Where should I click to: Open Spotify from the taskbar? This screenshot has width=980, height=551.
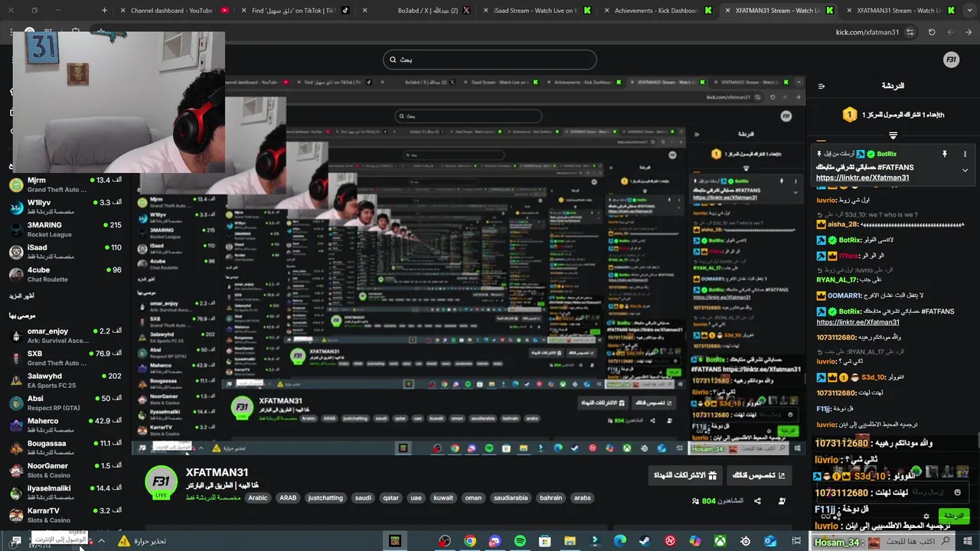point(520,541)
